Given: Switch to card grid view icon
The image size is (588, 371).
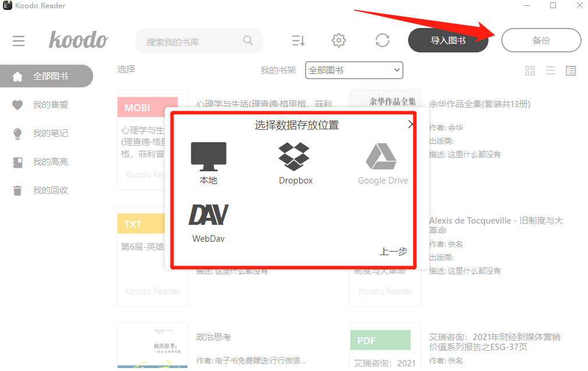Looking at the screenshot, I should (530, 70).
